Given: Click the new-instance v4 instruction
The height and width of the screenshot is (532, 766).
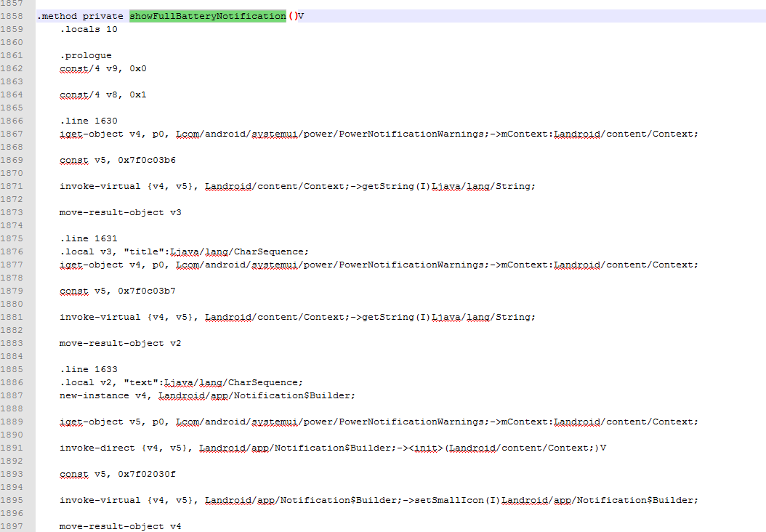Looking at the screenshot, I should (105, 395).
